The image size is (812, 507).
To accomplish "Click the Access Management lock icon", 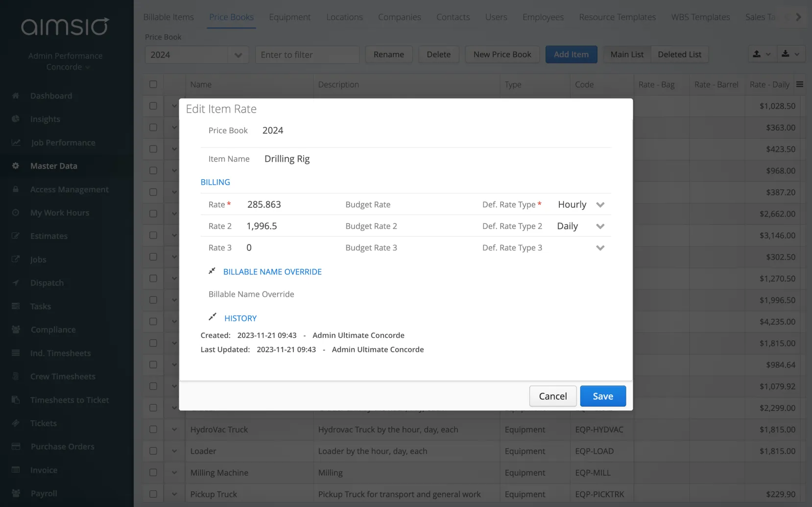I will pyautogui.click(x=16, y=189).
